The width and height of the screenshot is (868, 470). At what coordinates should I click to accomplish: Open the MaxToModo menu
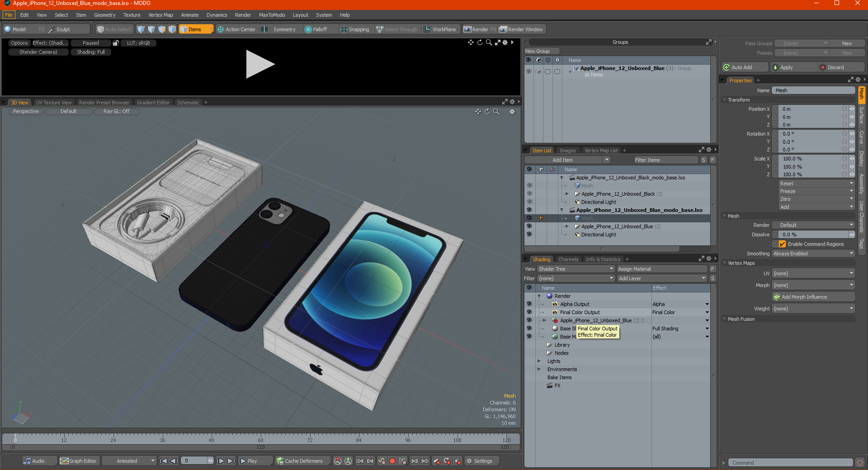click(x=272, y=15)
